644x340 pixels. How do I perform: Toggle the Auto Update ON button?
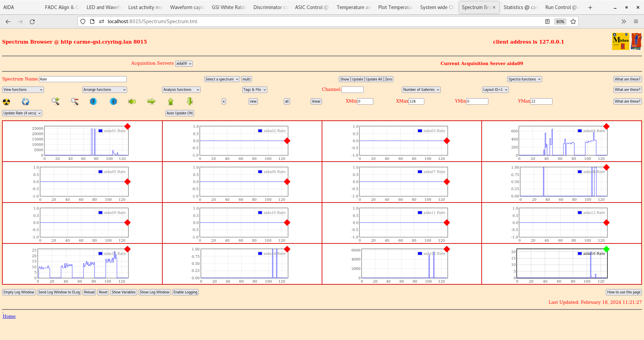click(x=179, y=113)
